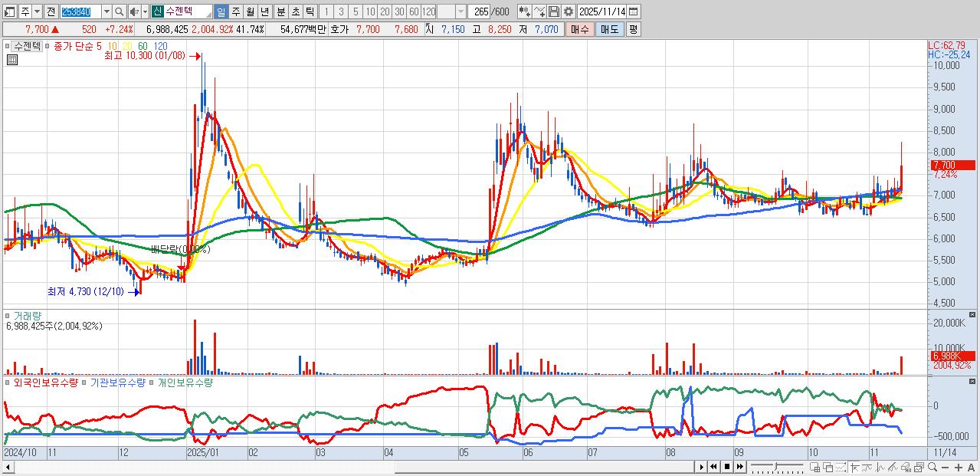The width and height of the screenshot is (980, 476).
Task: Choose interval 120 in toolbar
Action: pyautogui.click(x=428, y=11)
